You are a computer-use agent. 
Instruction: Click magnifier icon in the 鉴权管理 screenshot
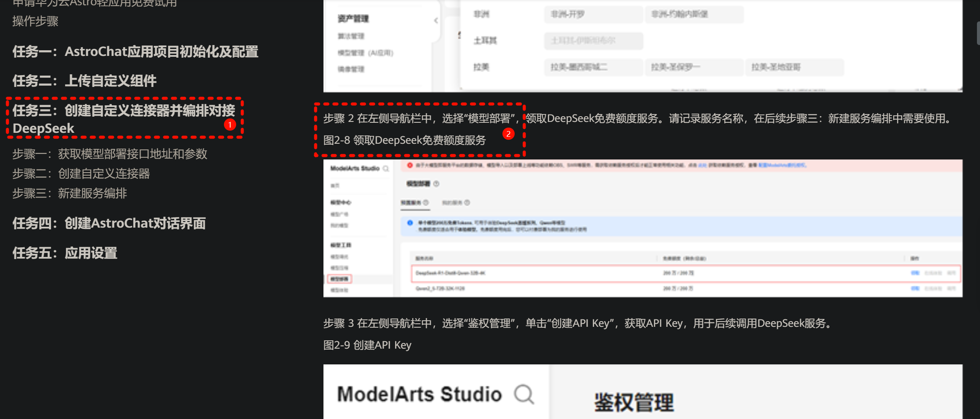coord(524,395)
